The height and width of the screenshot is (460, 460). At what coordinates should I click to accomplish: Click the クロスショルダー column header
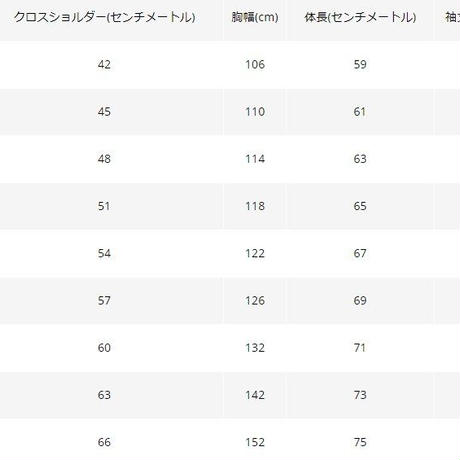(104, 17)
